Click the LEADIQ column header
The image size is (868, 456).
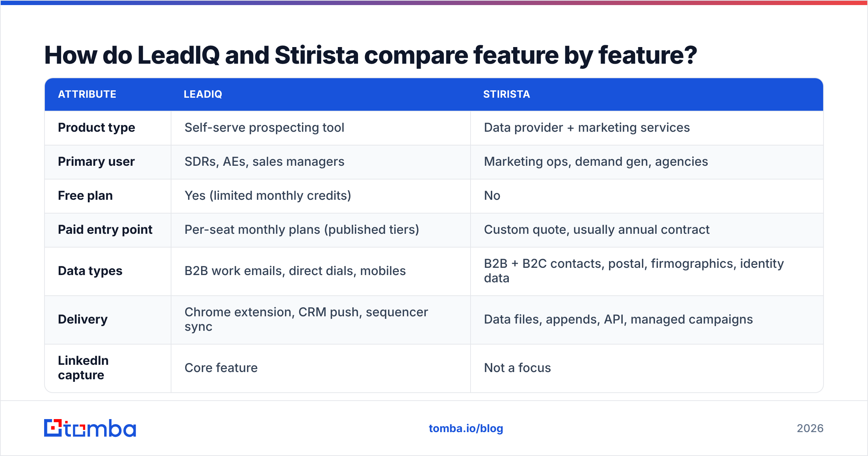click(x=203, y=94)
